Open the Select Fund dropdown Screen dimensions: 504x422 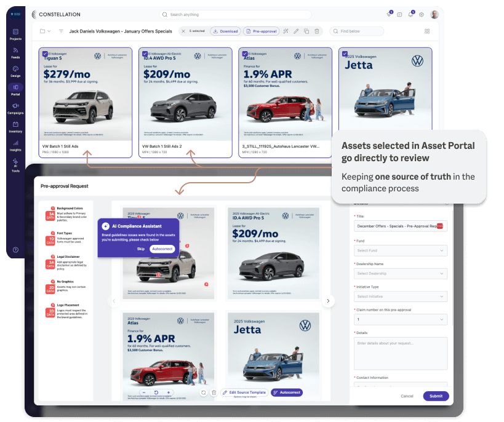pyautogui.click(x=401, y=250)
